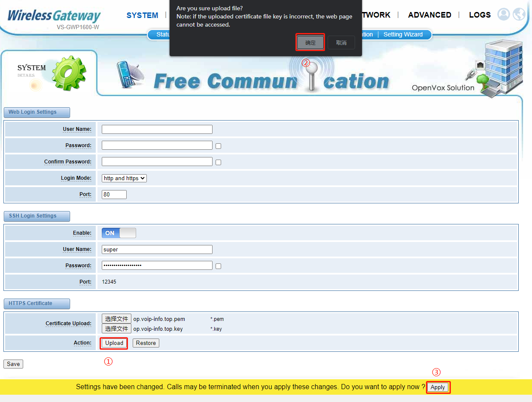Viewport: 532px width, 402px height.
Task: Click the Action label
Action: point(82,343)
